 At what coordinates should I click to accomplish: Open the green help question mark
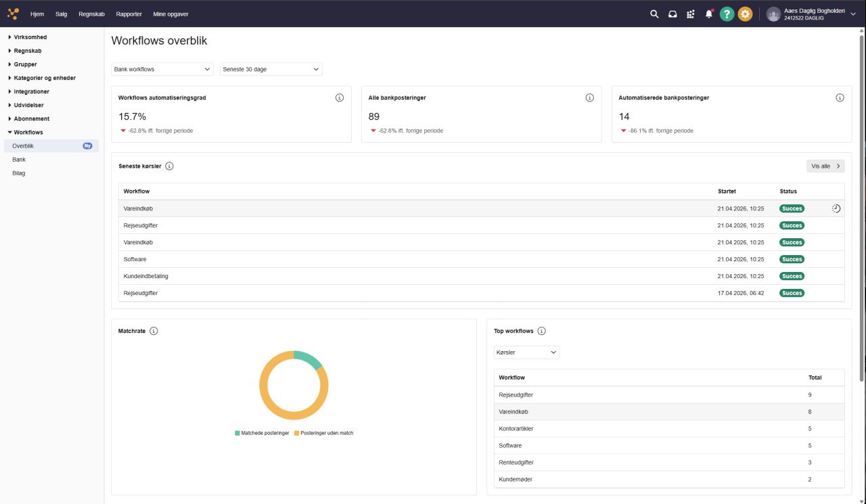point(727,14)
